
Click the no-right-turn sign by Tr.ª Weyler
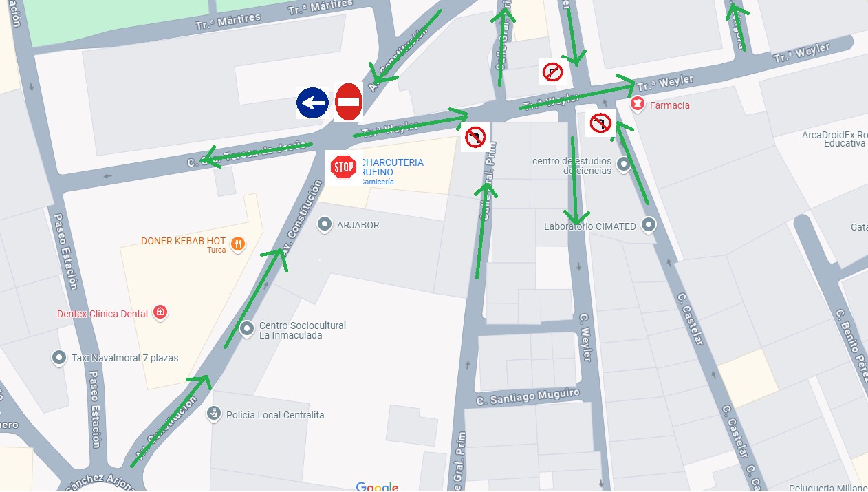tap(552, 72)
